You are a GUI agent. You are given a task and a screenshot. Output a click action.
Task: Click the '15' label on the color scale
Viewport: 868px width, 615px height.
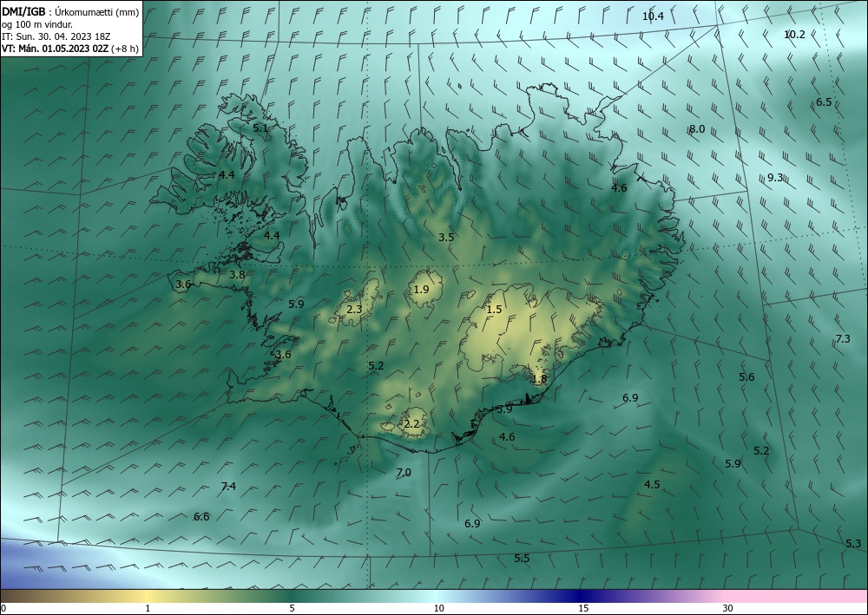tap(583, 608)
